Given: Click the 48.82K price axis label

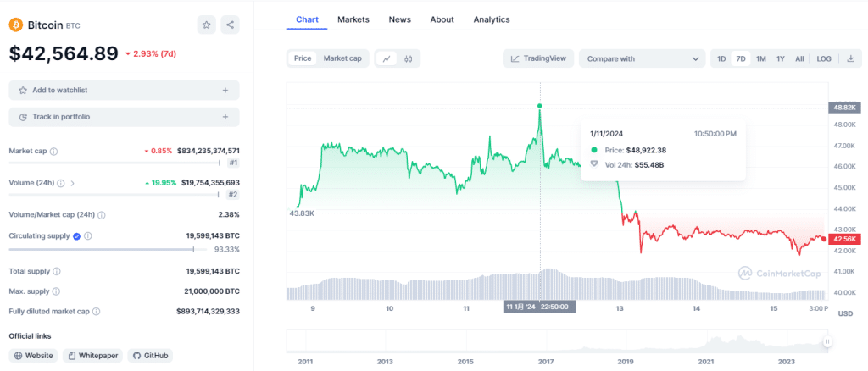Looking at the screenshot, I should pos(844,108).
